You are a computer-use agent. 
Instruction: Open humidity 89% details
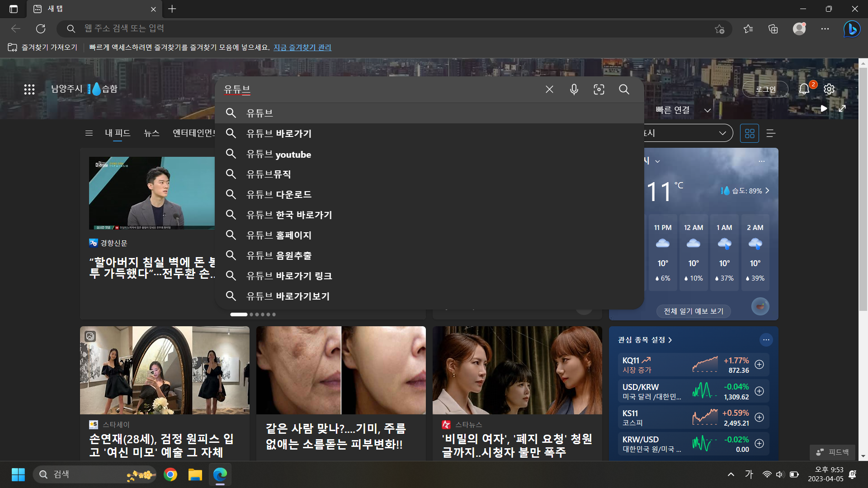(x=745, y=191)
